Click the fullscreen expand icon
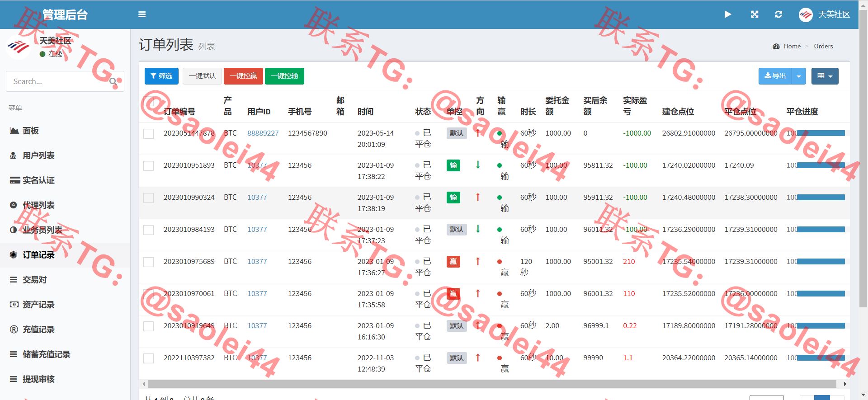This screenshot has width=868, height=400. (755, 14)
